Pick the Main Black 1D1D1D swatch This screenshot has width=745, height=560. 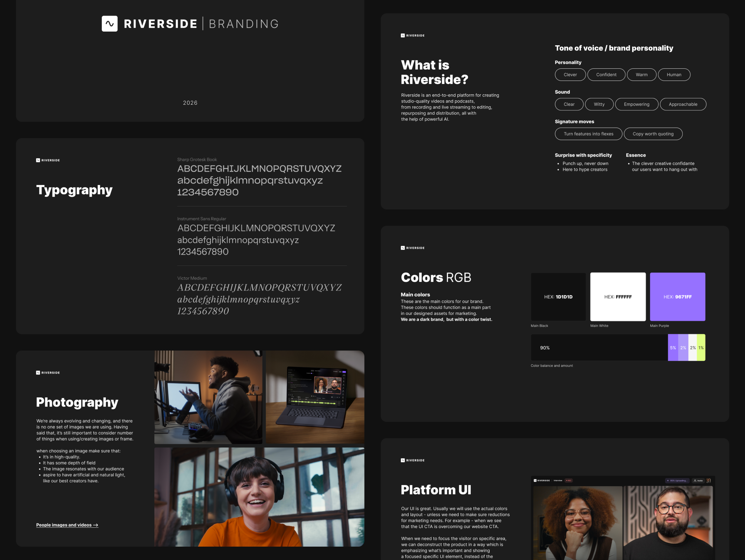[558, 297]
